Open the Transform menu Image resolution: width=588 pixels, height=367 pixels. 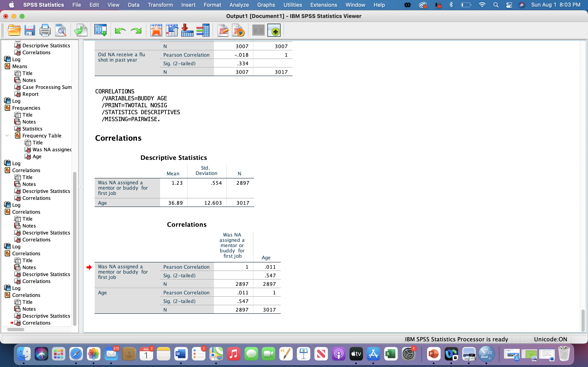160,5
